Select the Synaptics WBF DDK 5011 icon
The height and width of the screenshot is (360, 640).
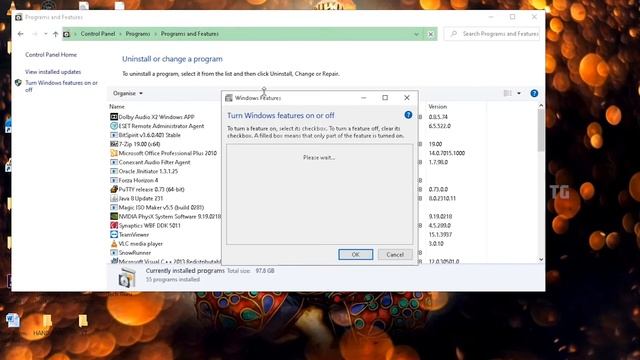tap(114, 225)
